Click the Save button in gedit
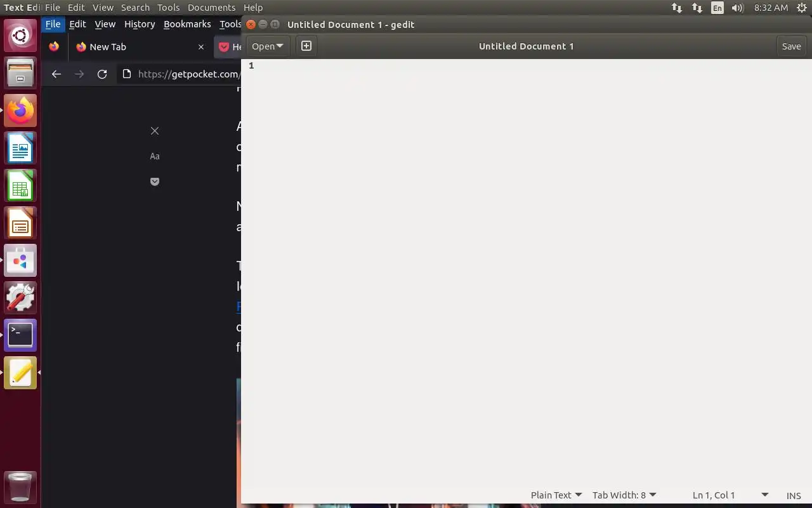The height and width of the screenshot is (508, 812). click(791, 46)
